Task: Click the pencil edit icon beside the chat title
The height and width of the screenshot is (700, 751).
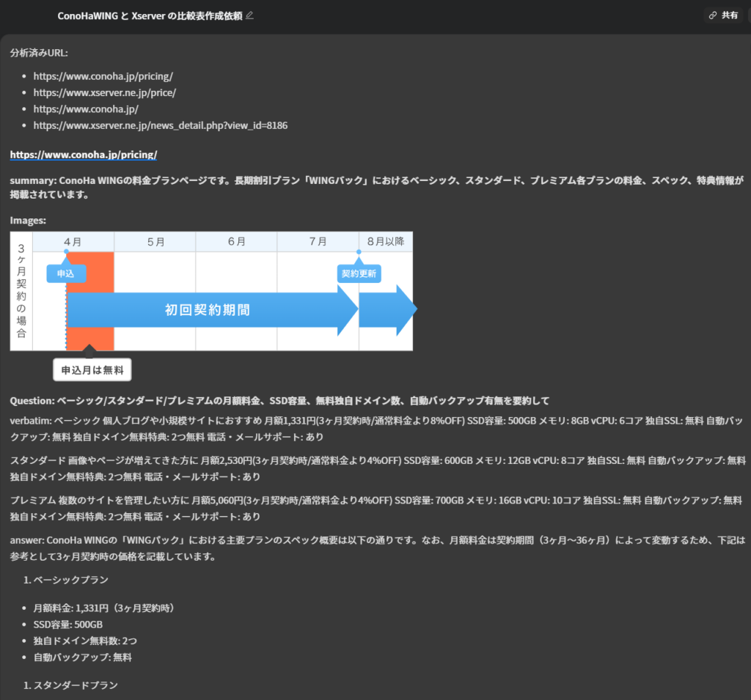Action: click(x=249, y=15)
